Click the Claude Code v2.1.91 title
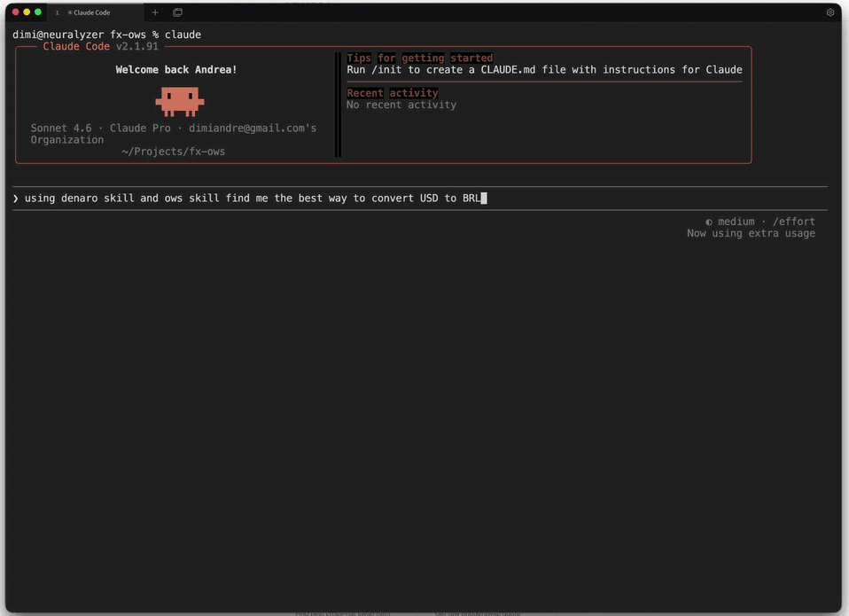 pyautogui.click(x=101, y=47)
